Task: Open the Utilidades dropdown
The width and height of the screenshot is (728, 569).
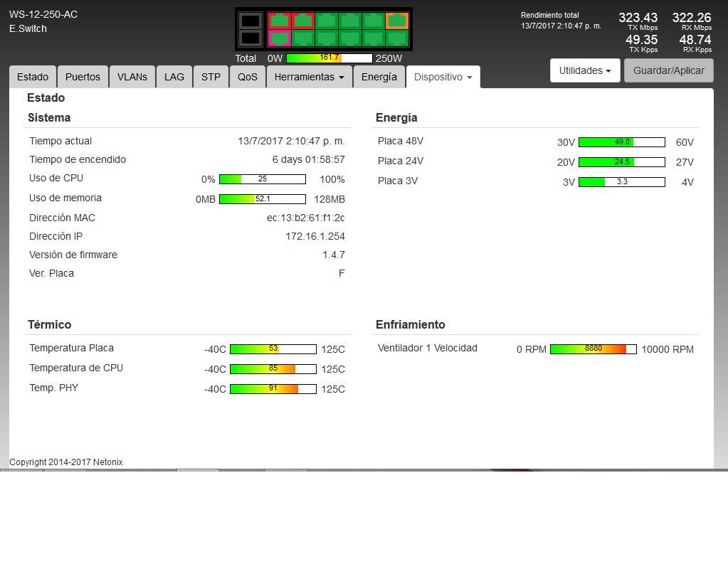Action: [x=585, y=70]
